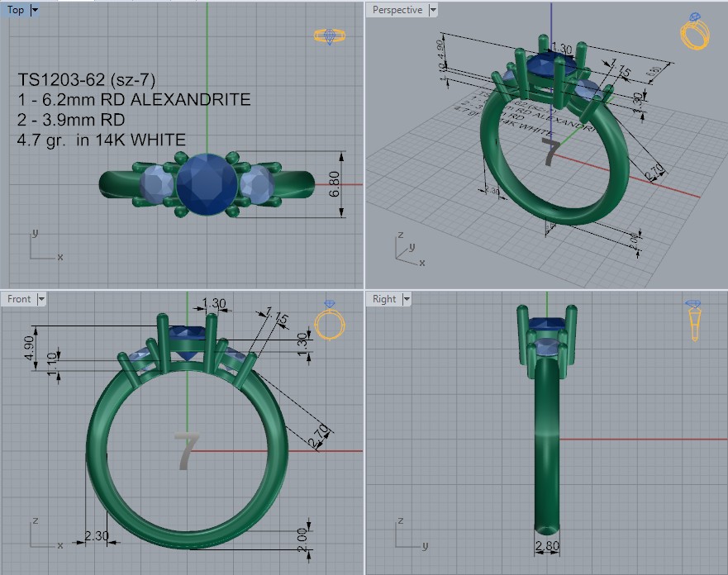
Task: Click the ring thumbnail icon in Front viewport
Action: click(330, 321)
